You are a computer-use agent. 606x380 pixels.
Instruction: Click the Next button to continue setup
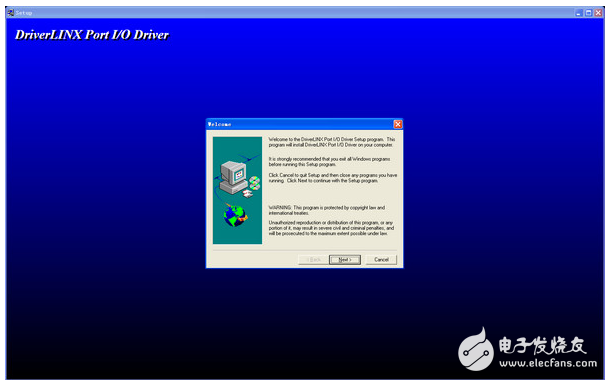click(345, 260)
